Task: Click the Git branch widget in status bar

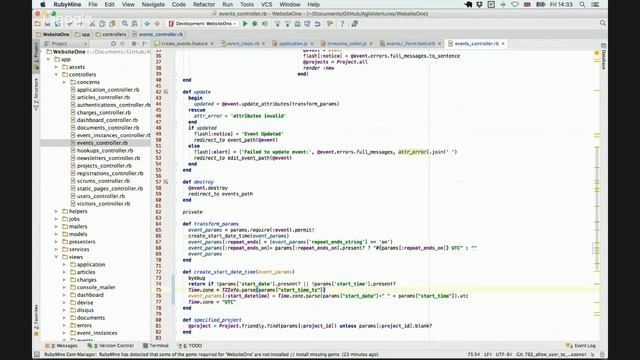Action: 551,355
